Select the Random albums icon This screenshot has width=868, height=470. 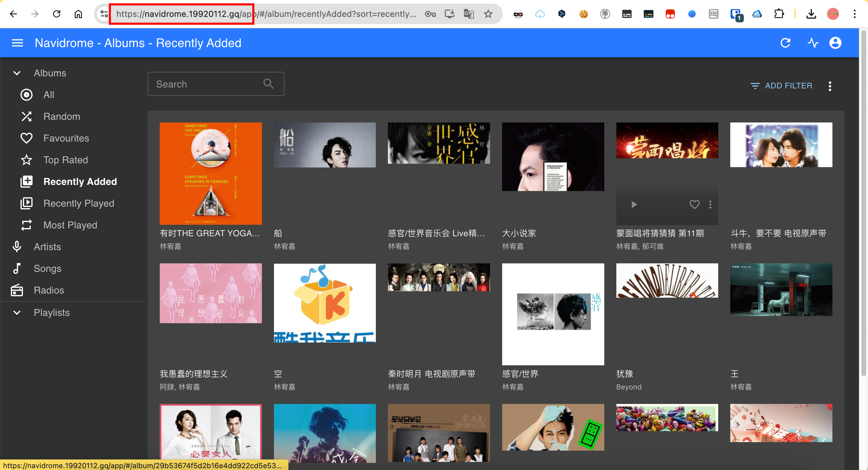pos(27,116)
